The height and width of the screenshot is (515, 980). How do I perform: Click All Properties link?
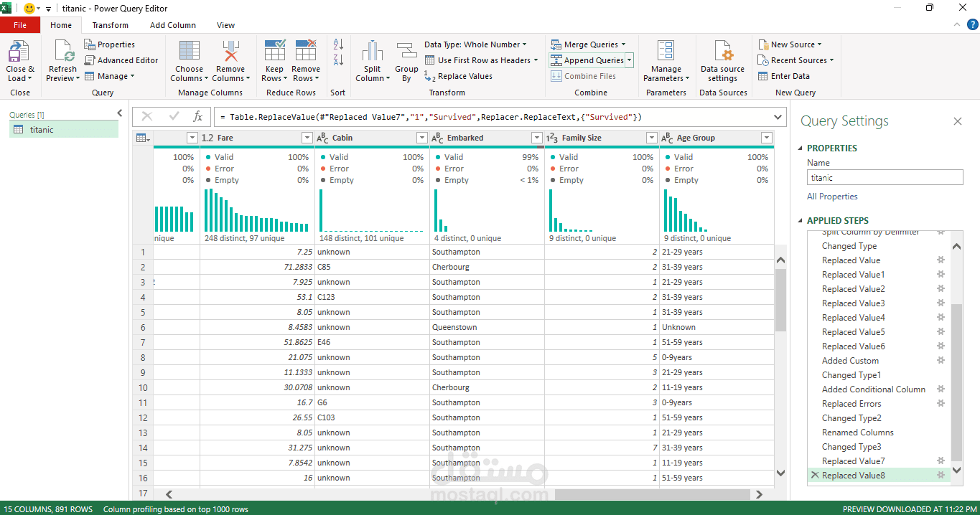point(832,197)
